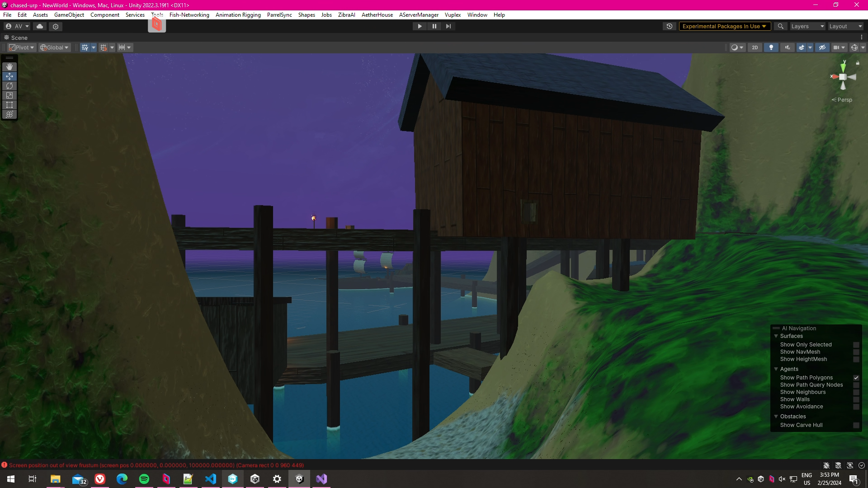This screenshot has width=868, height=488.
Task: Open the GameObject menu
Action: [69, 15]
